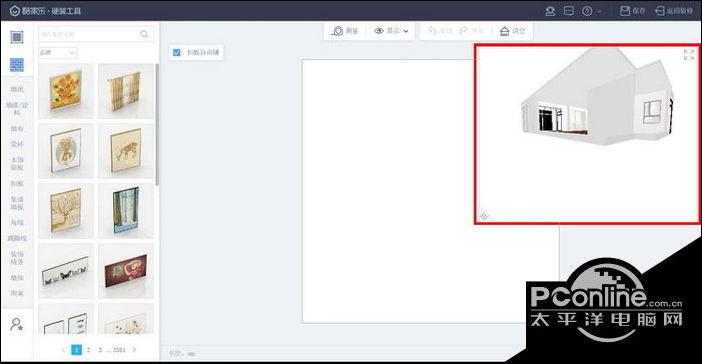Expand the 3D preview to fullscreen

point(689,55)
